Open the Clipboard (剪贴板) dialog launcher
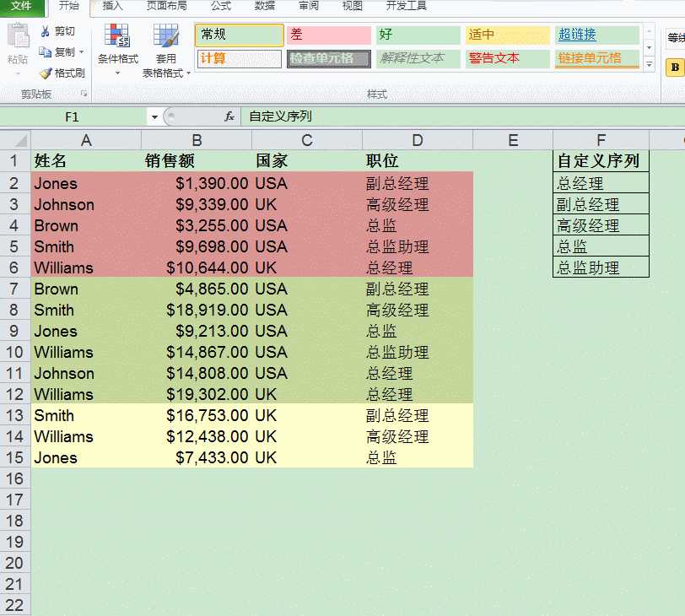 point(84,95)
